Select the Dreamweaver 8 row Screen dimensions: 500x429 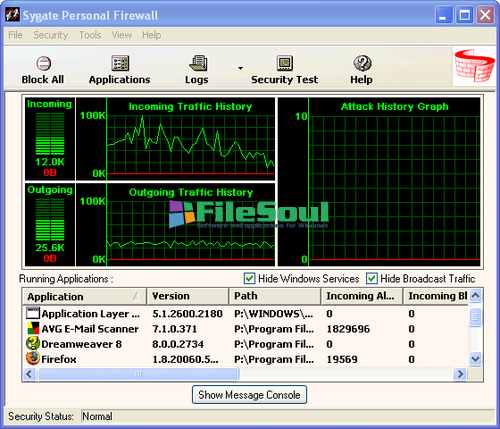coord(245,344)
